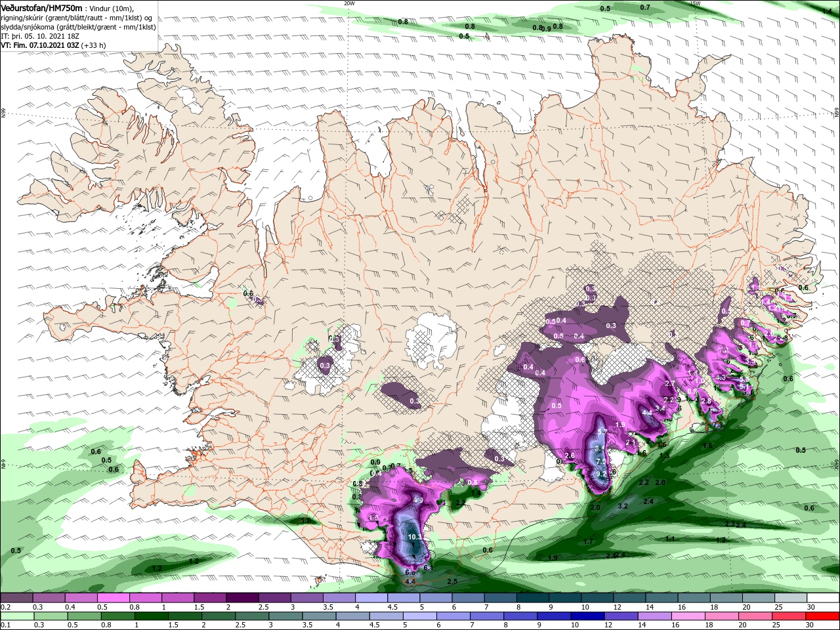
Task: Select the 4.5 pale blue swatch in the lower scale
Action: (387, 616)
